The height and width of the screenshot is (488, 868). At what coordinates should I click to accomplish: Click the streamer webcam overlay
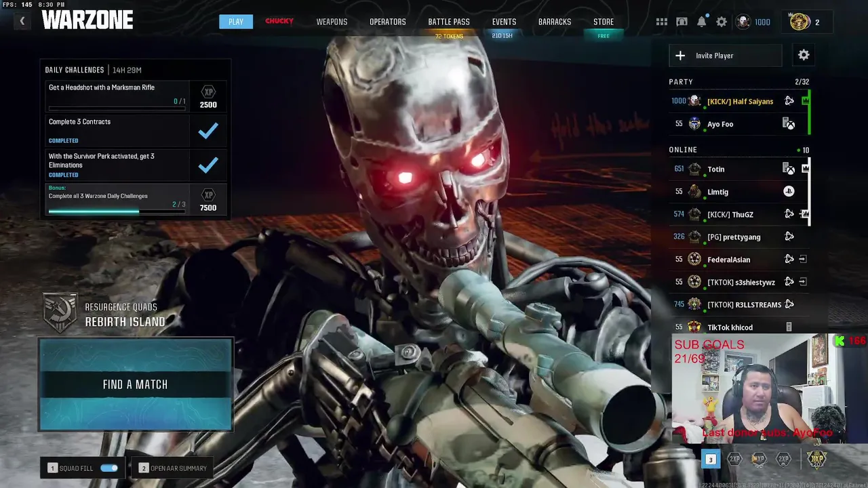click(759, 388)
